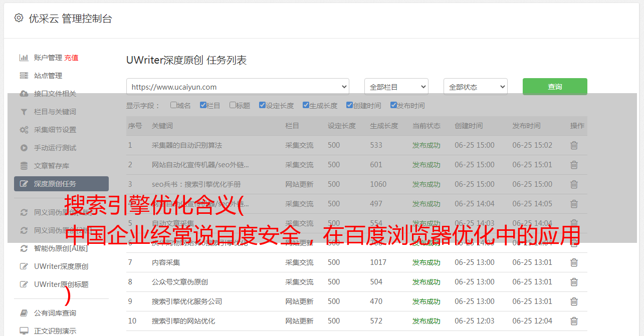The image size is (644, 336).
Task: Click keyword 搜索引擎的网站优化
Action: 183,321
